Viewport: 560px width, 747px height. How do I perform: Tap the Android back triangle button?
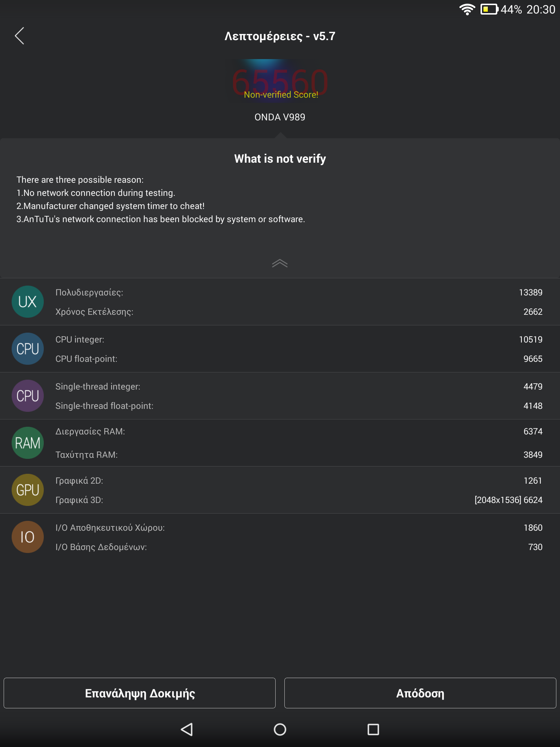[x=187, y=729]
